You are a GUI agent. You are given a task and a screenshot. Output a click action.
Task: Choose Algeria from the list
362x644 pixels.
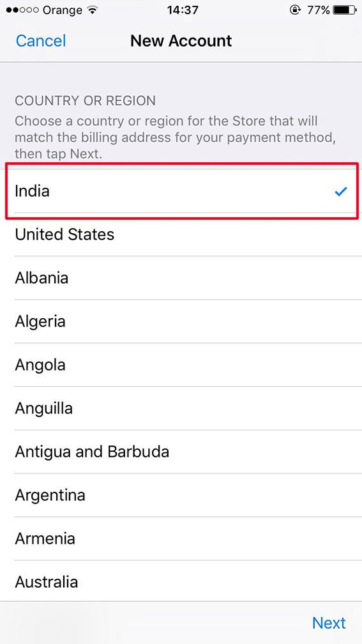181,321
